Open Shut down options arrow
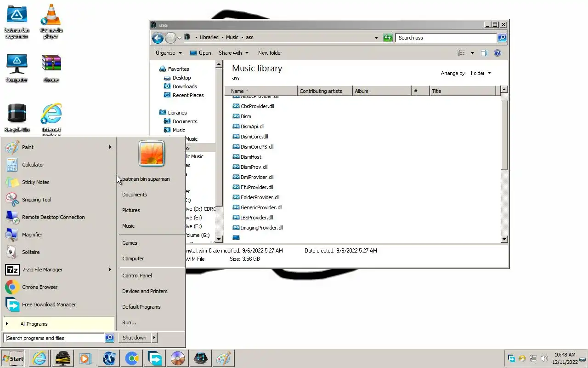 [x=154, y=338]
